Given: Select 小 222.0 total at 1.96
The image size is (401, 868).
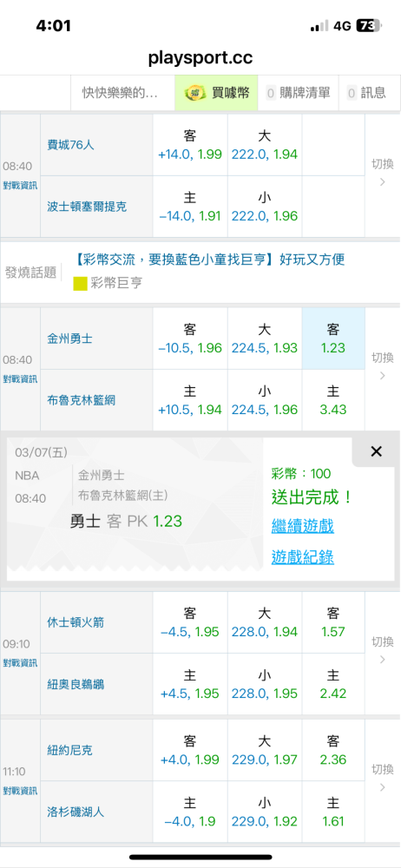Looking at the screenshot, I should point(265,207).
